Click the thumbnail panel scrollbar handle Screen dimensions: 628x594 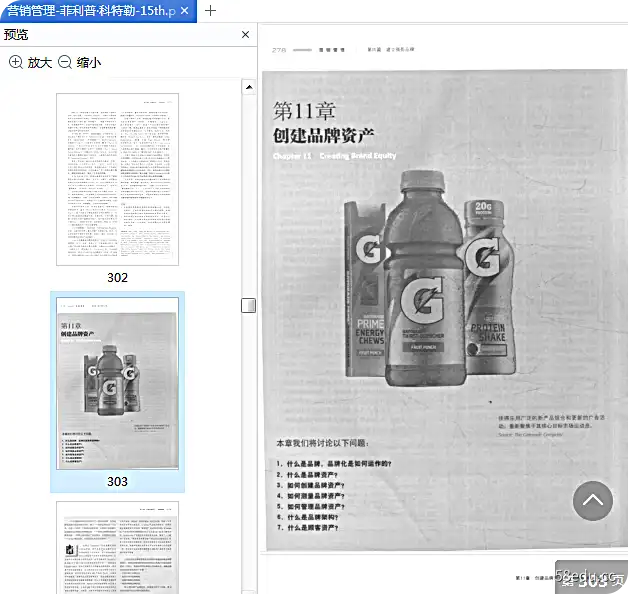tap(249, 305)
